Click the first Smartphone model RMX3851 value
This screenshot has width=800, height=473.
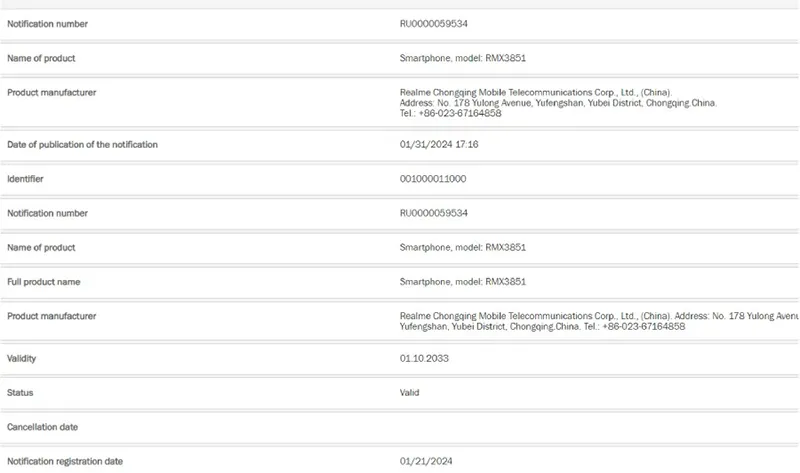click(x=463, y=58)
